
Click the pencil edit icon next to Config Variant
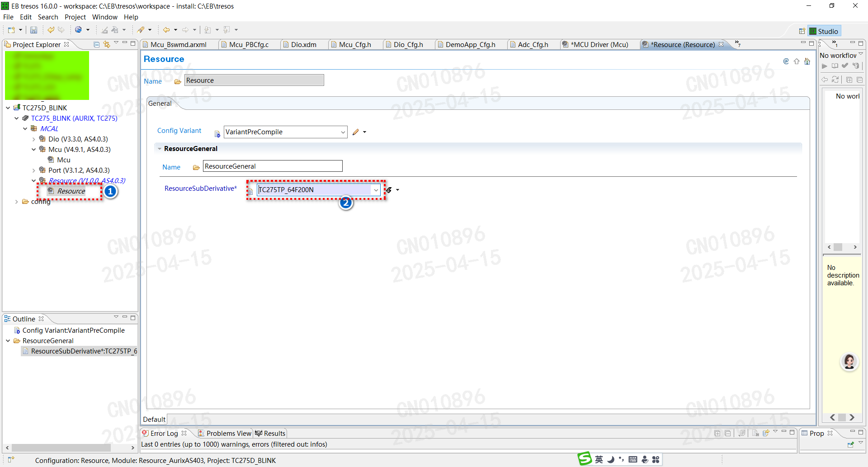tap(356, 132)
